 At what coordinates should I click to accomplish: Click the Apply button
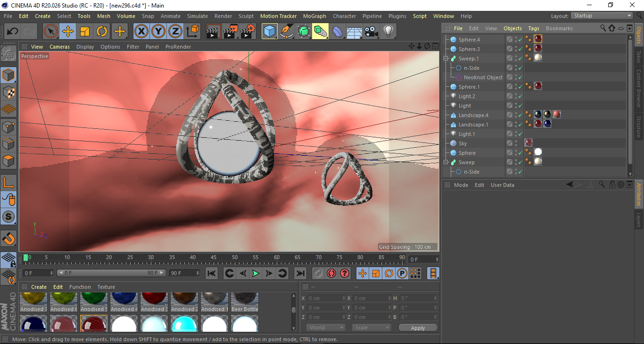point(418,327)
